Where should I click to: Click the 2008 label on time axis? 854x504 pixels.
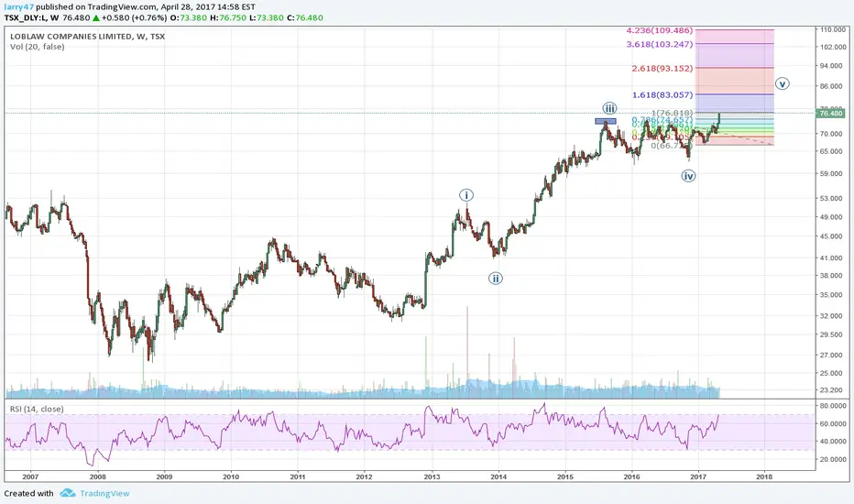97,477
